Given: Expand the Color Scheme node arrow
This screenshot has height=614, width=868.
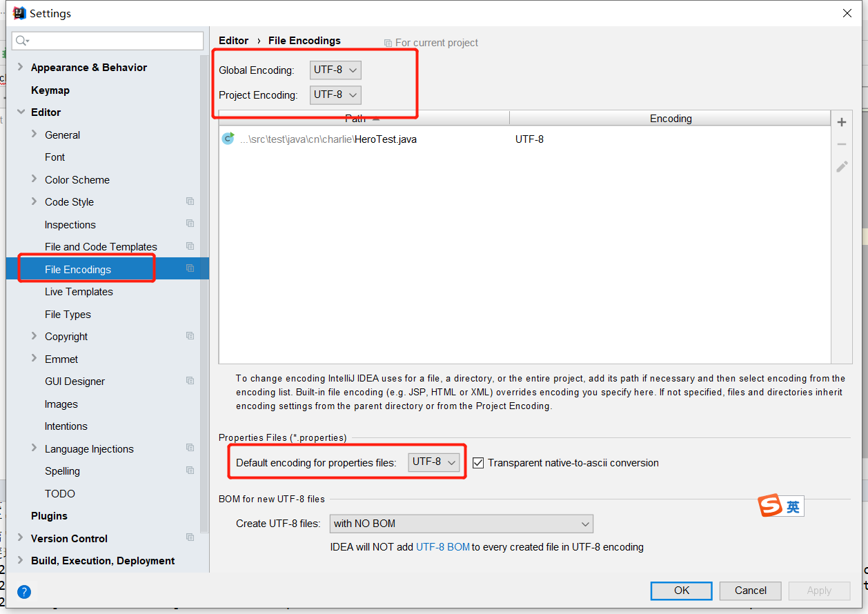Looking at the screenshot, I should click(x=34, y=179).
